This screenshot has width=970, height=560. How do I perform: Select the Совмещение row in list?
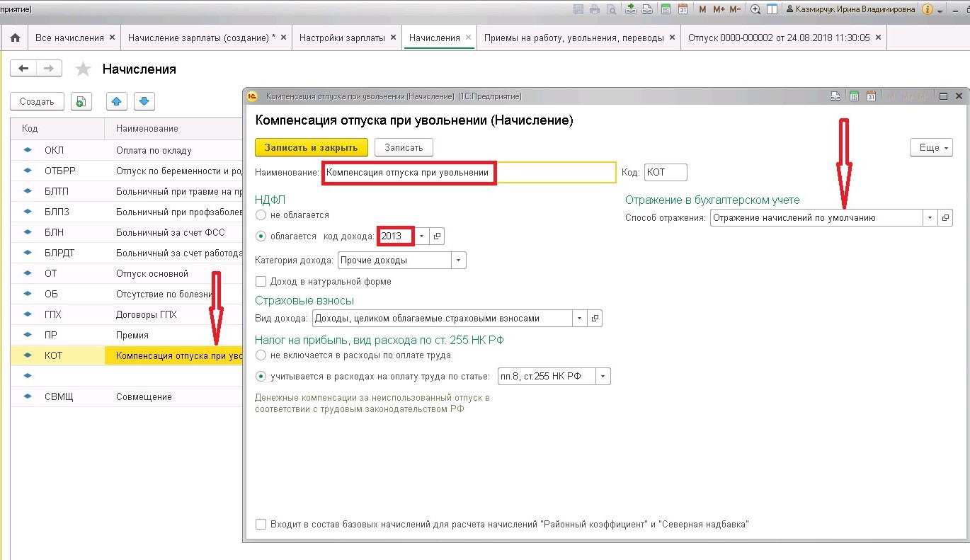(x=127, y=396)
